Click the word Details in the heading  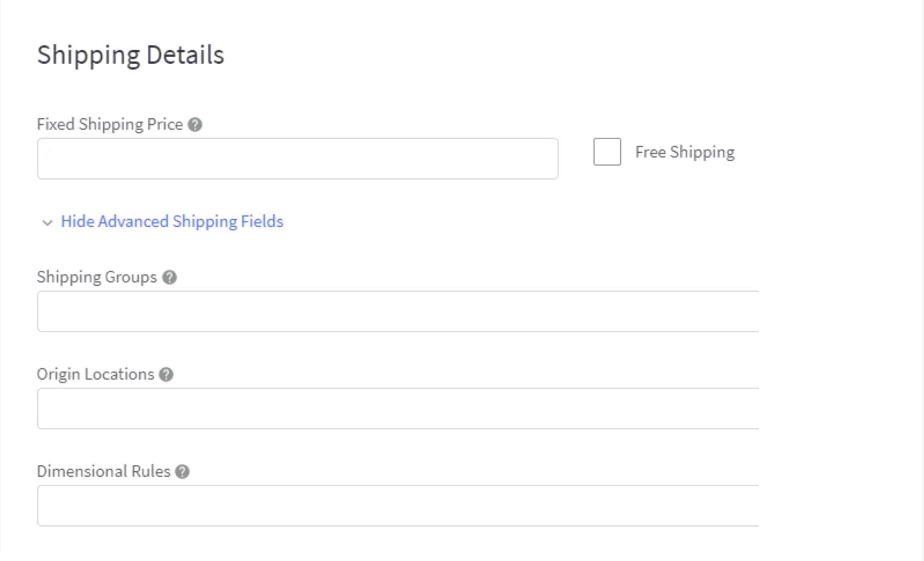point(185,55)
